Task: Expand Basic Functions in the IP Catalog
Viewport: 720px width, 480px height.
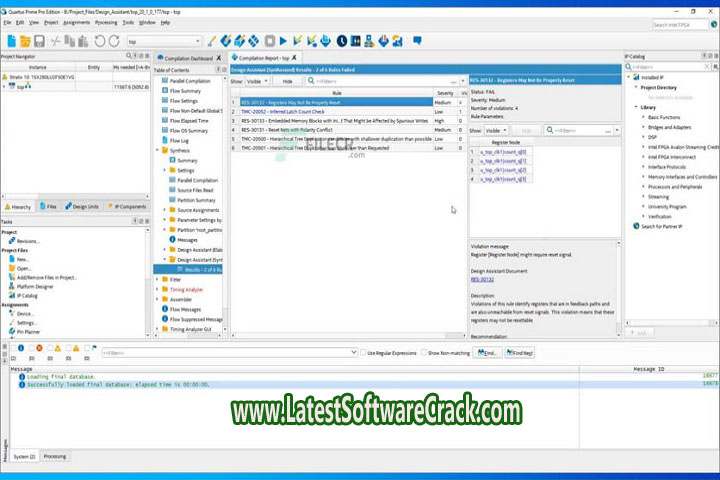Action: coord(642,117)
